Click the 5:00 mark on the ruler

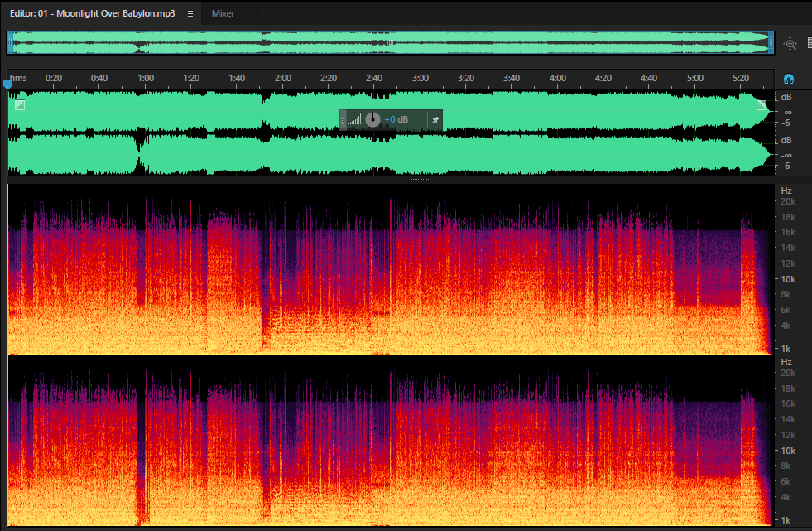(x=695, y=78)
